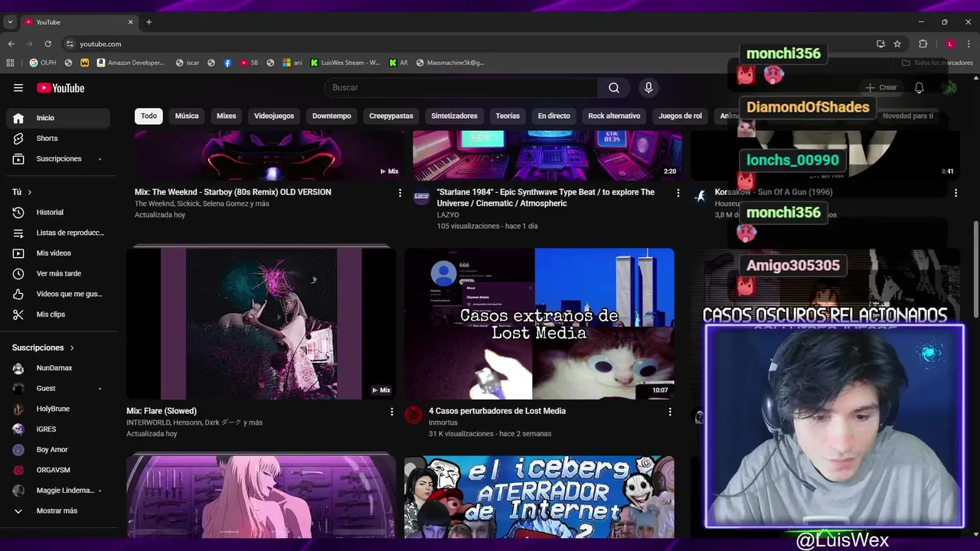Open Chrome's three-dot menu

969,44
